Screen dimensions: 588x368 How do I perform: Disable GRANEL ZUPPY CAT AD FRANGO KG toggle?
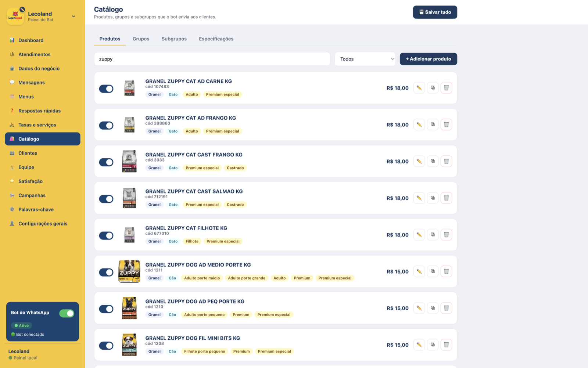click(x=106, y=126)
